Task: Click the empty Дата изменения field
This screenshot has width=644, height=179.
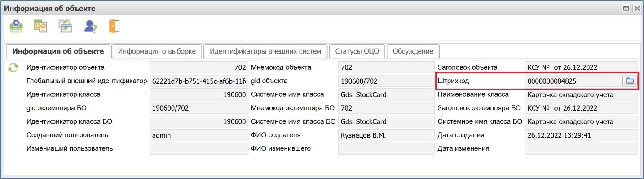Action: click(x=581, y=148)
